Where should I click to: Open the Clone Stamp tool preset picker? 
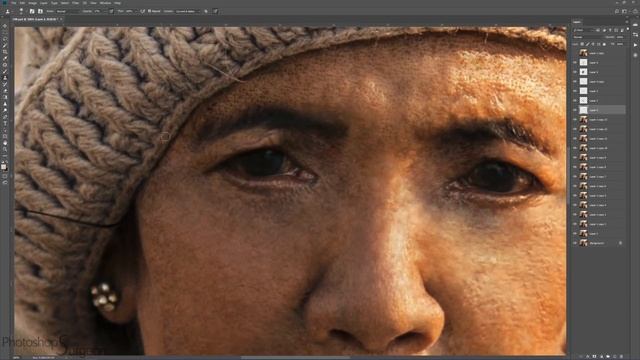pos(8,11)
